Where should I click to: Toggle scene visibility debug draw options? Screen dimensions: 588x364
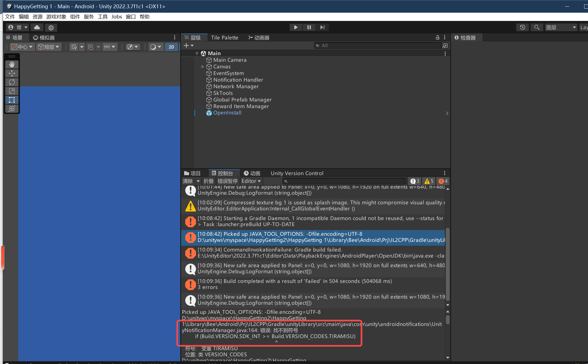[x=133, y=47]
